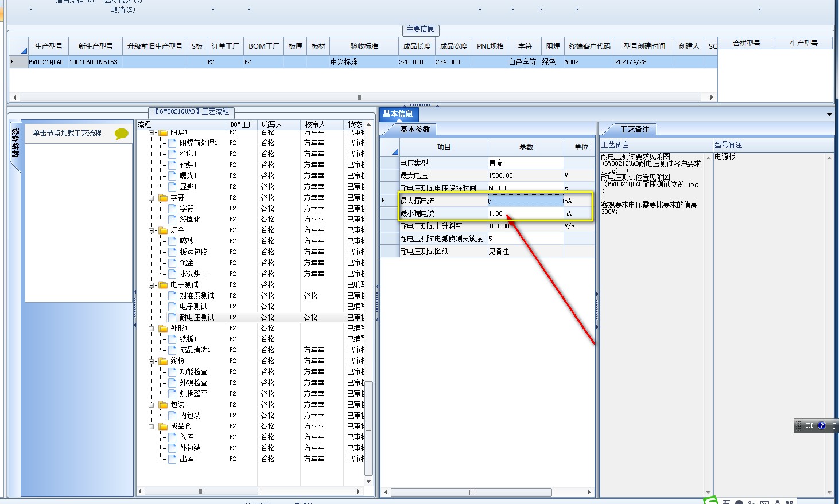Click the folder icon of 外形1 group

pos(163,329)
